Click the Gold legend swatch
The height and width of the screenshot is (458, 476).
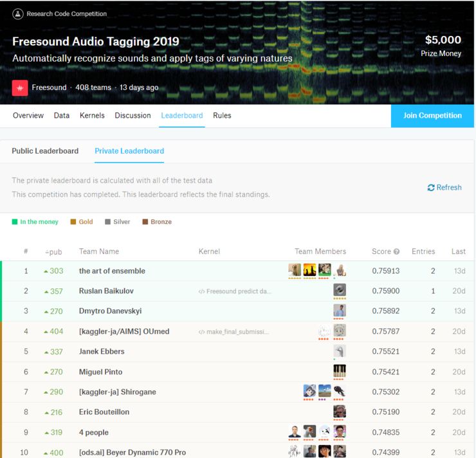(73, 222)
